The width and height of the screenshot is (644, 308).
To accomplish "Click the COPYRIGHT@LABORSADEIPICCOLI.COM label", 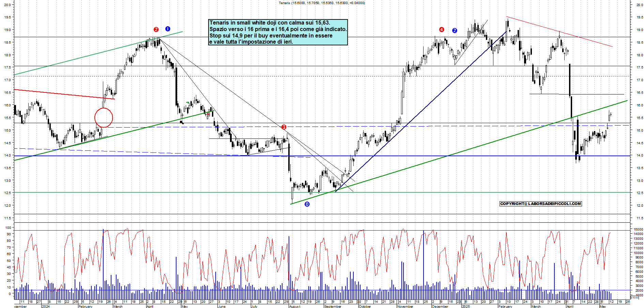I will point(541,204).
